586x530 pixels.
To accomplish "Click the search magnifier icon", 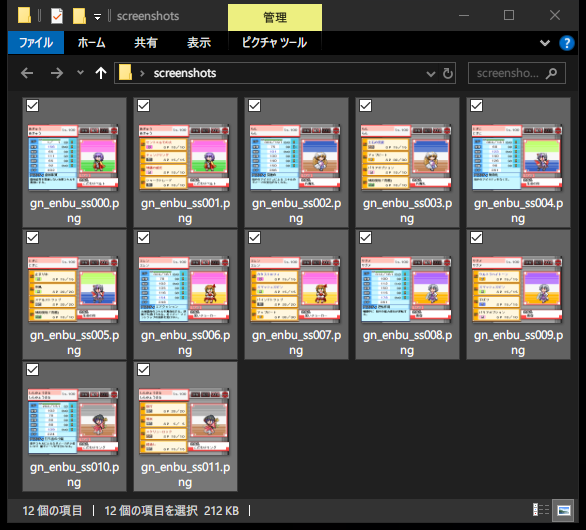I will click(x=552, y=73).
